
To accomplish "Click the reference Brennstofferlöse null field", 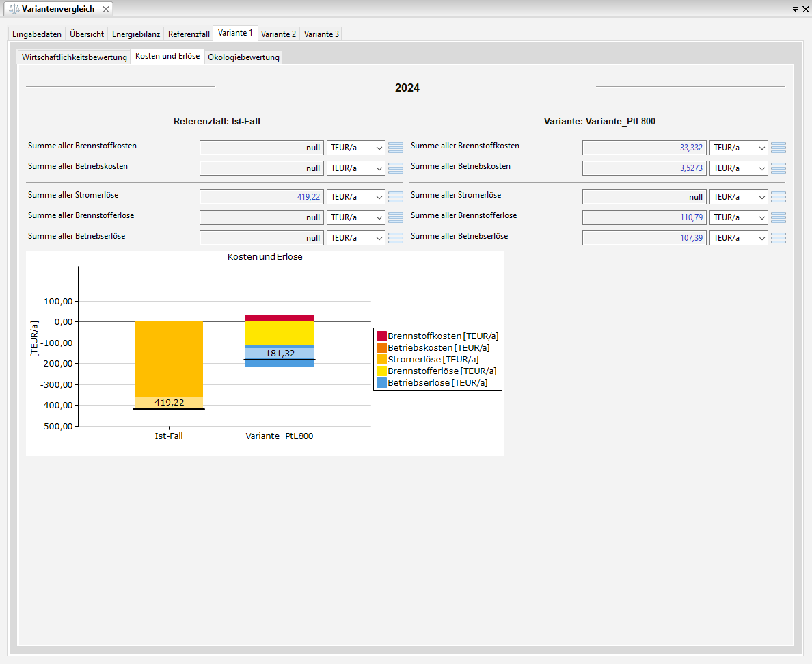I will point(262,217).
